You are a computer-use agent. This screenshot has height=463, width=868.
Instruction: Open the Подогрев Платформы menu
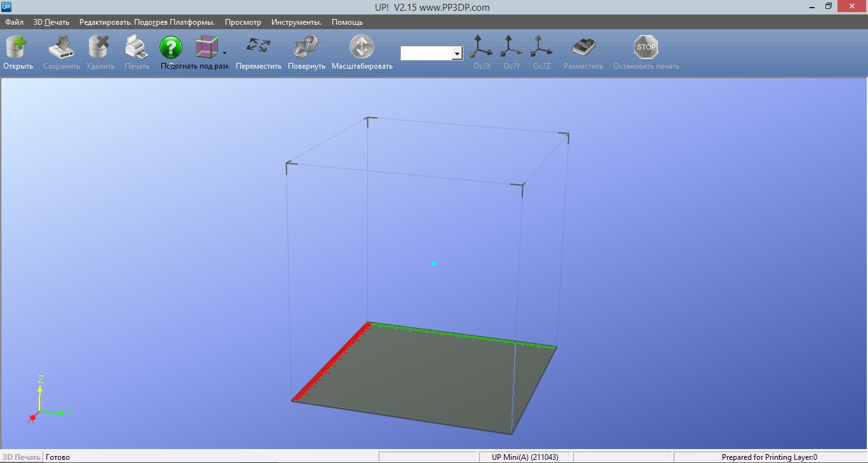coord(175,22)
